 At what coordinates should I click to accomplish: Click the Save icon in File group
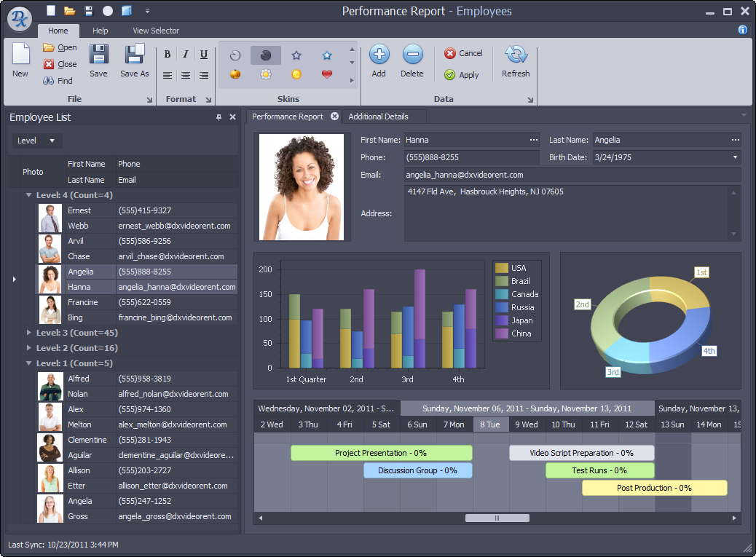coord(98,55)
